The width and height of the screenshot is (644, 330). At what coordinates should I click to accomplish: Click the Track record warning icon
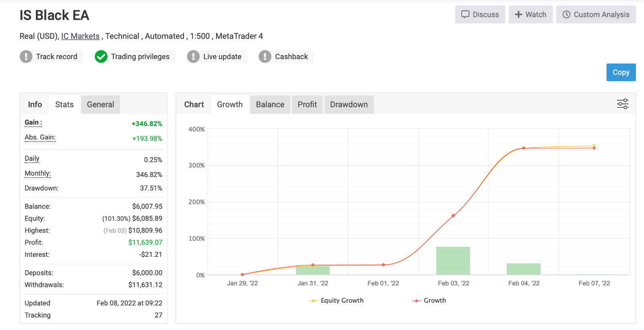click(x=26, y=57)
